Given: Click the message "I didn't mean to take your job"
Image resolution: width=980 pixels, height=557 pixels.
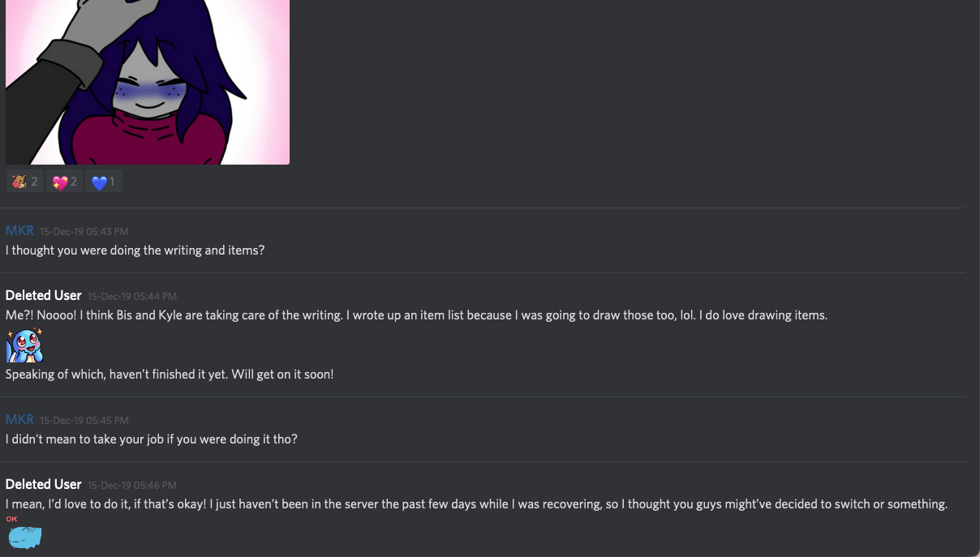Looking at the screenshot, I should tap(152, 439).
